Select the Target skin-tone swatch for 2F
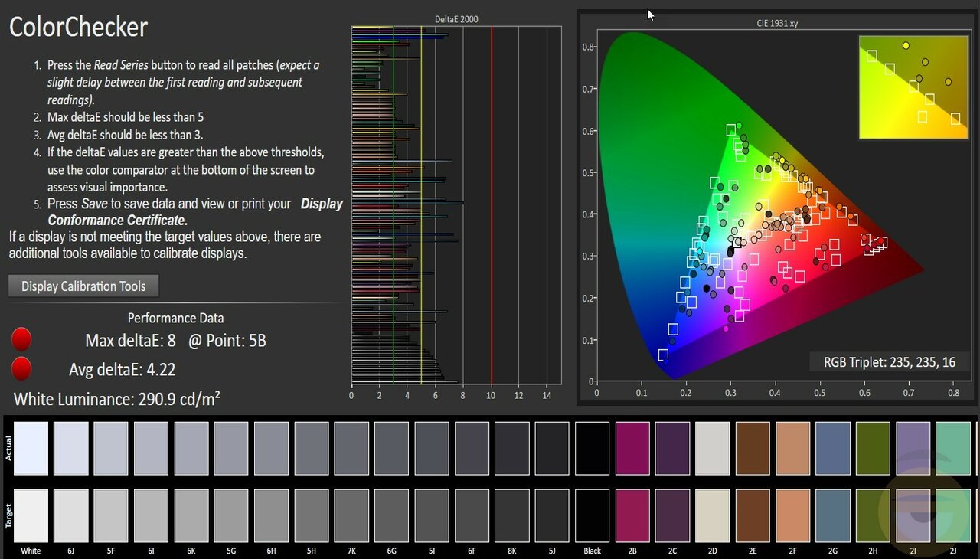980x559 pixels. (x=792, y=516)
